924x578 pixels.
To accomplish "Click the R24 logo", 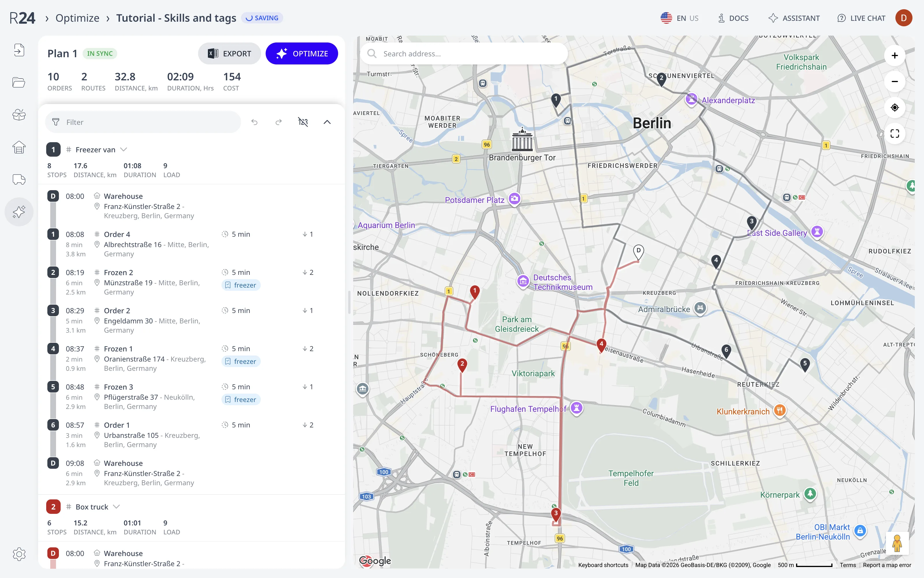I will tap(23, 18).
